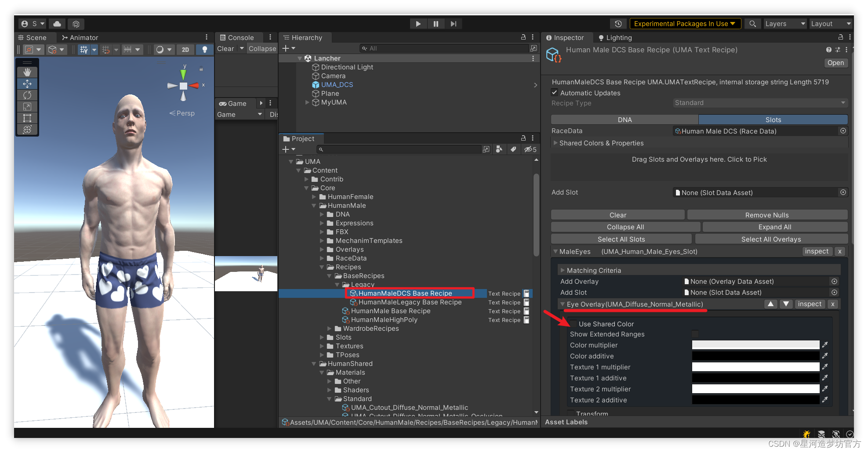The image size is (868, 452).
Task: Open the Game display mode dropdown
Action: [x=240, y=114]
